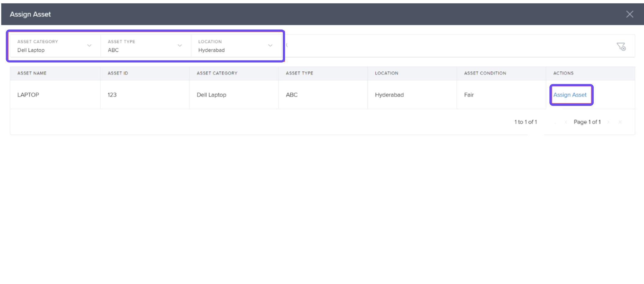Sort by the Asset ID column header

coord(118,73)
